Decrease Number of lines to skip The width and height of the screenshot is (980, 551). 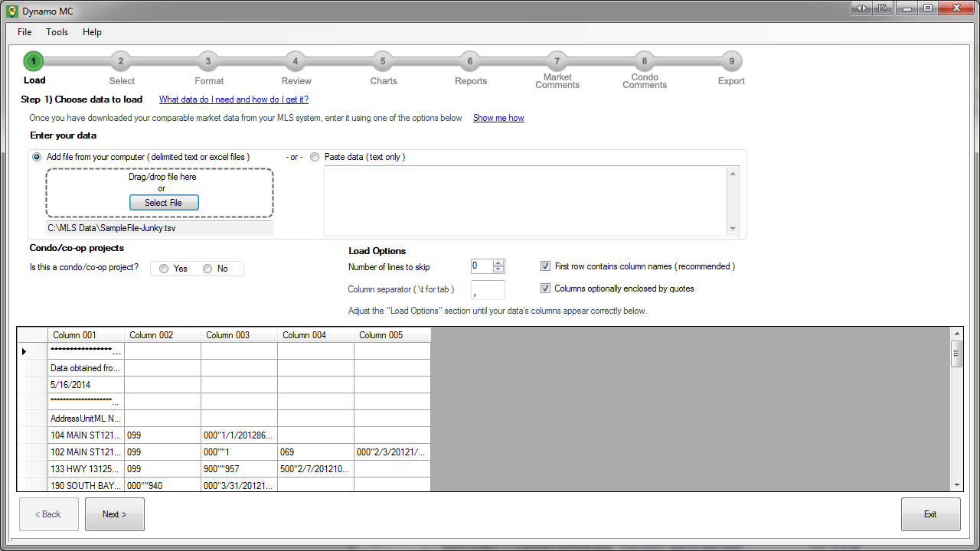pos(498,269)
